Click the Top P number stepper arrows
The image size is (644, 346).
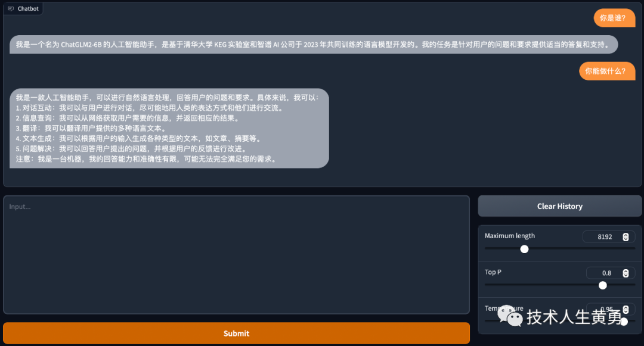[x=626, y=273]
